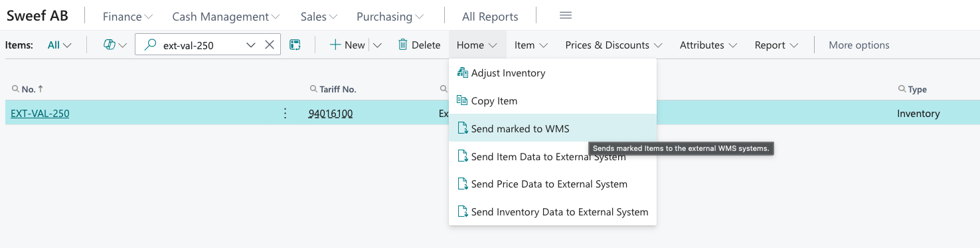Image resolution: width=980 pixels, height=248 pixels.
Task: Click the Send Inventory Data document icon
Action: pyautogui.click(x=463, y=211)
